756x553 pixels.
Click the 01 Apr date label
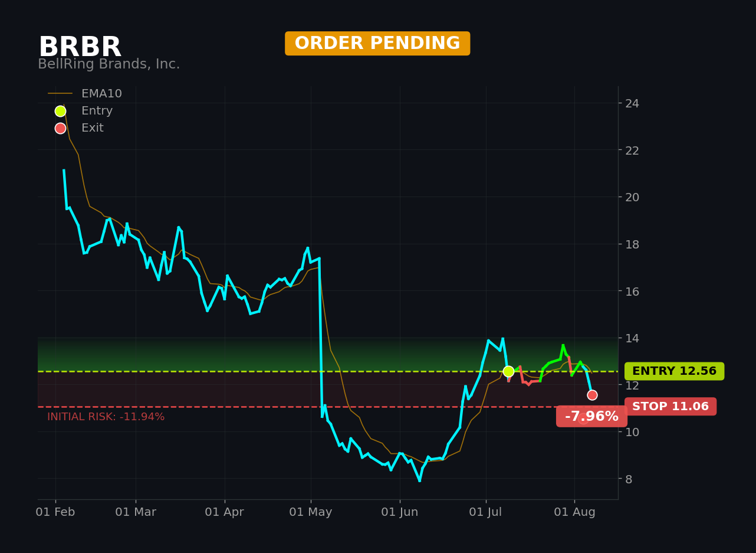click(224, 512)
